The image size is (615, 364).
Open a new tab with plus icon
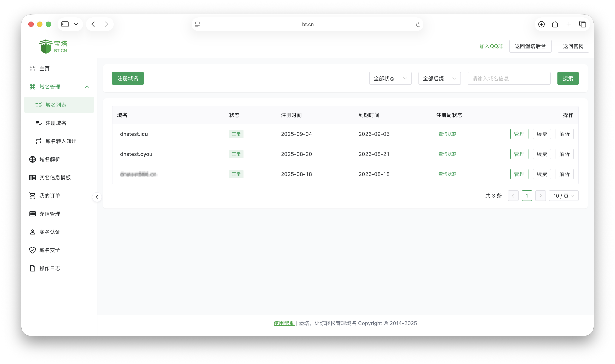click(x=569, y=24)
